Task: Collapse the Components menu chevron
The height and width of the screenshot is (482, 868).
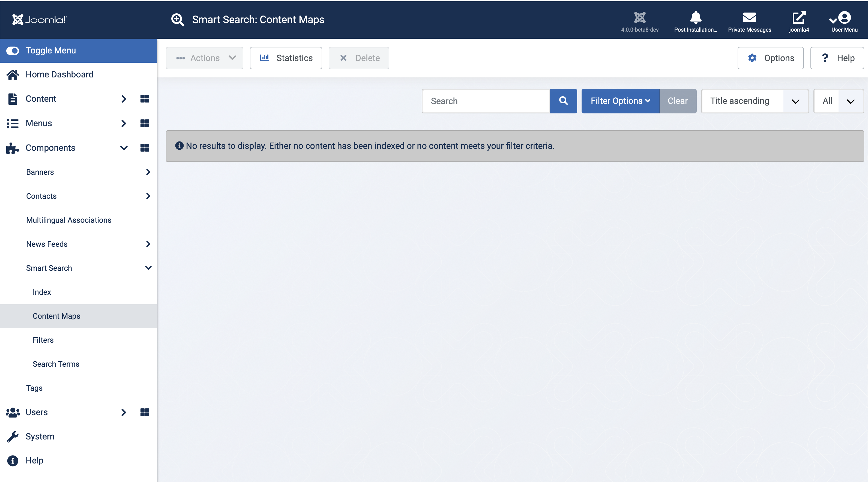Action: click(x=124, y=148)
